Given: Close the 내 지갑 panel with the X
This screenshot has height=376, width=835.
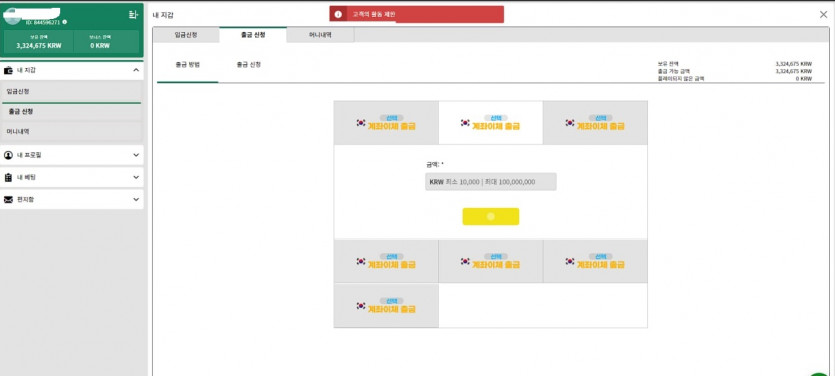Looking at the screenshot, I should [x=823, y=14].
